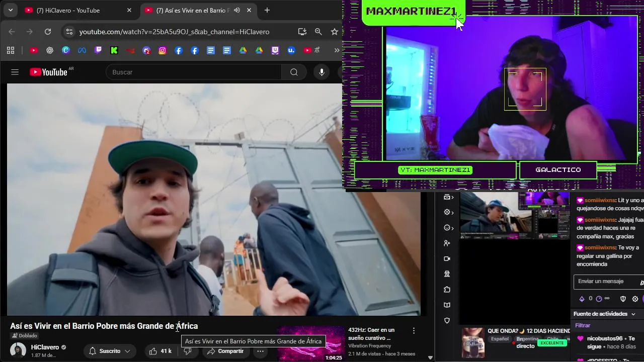644x362 pixels.
Task: Open the first Google Drive bookmark
Action: 243,50
